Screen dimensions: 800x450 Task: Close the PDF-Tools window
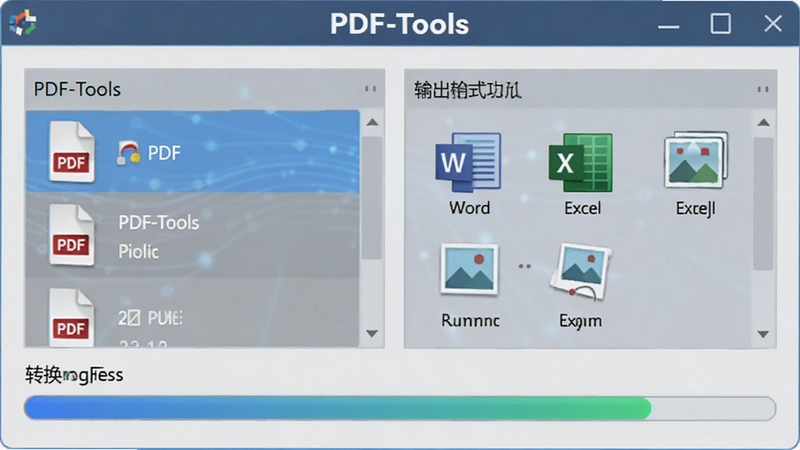point(773,23)
